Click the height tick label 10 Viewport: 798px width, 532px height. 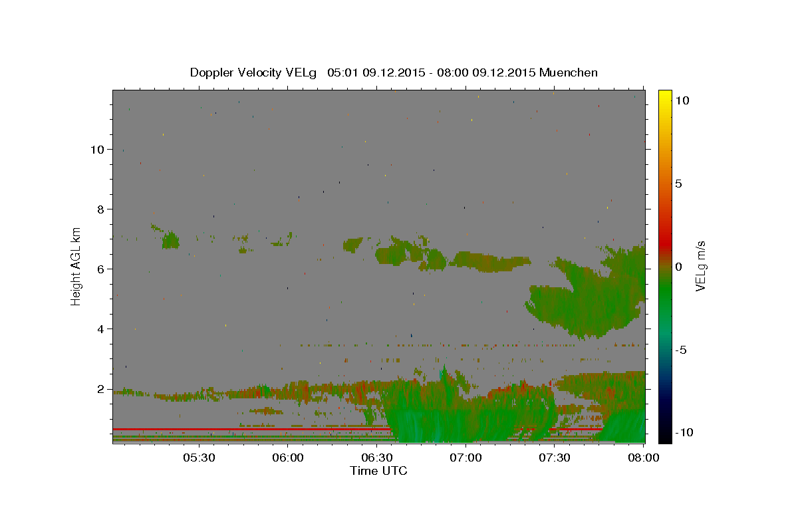coord(98,150)
